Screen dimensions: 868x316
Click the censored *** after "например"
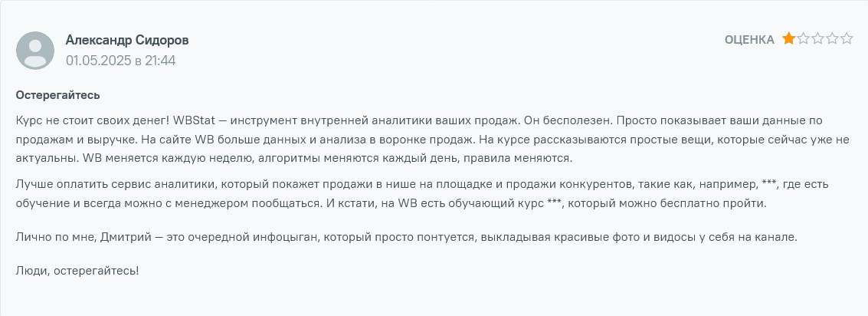(770, 185)
